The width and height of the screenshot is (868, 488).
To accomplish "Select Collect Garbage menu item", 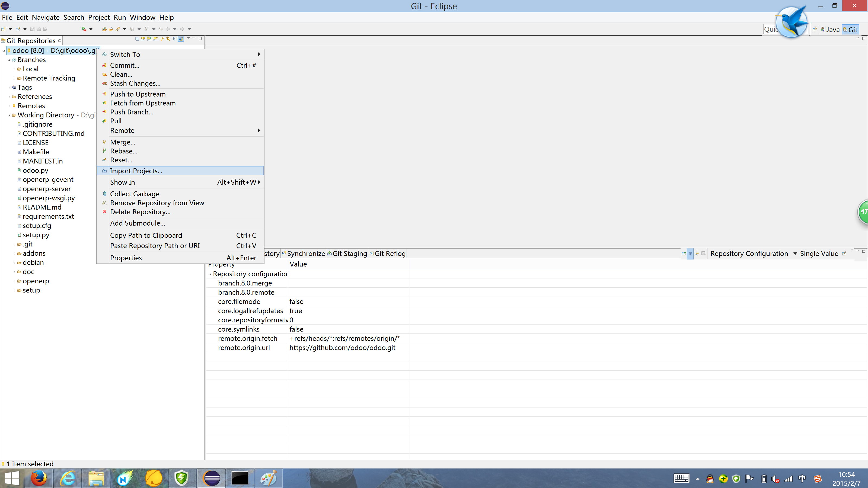I will coord(180,194).
